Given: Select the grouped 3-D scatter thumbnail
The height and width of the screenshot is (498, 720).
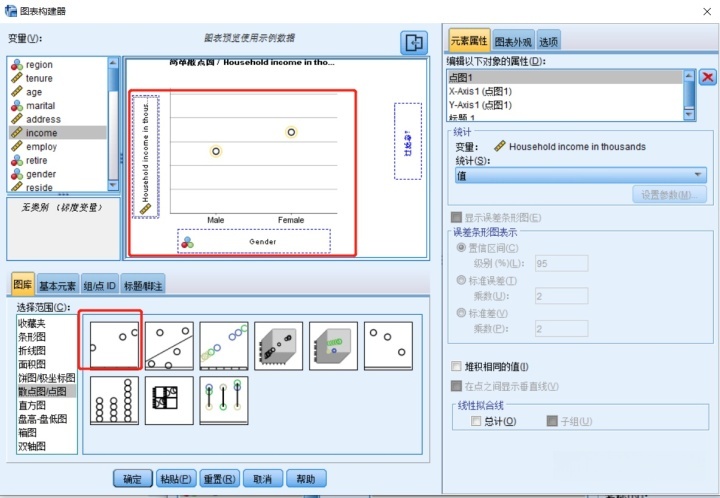Looking at the screenshot, I should click(x=333, y=346).
